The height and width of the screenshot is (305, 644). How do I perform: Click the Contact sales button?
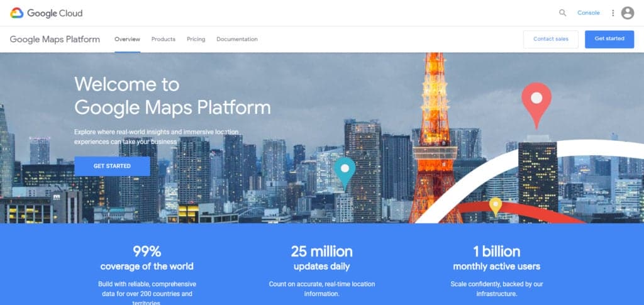coord(551,39)
